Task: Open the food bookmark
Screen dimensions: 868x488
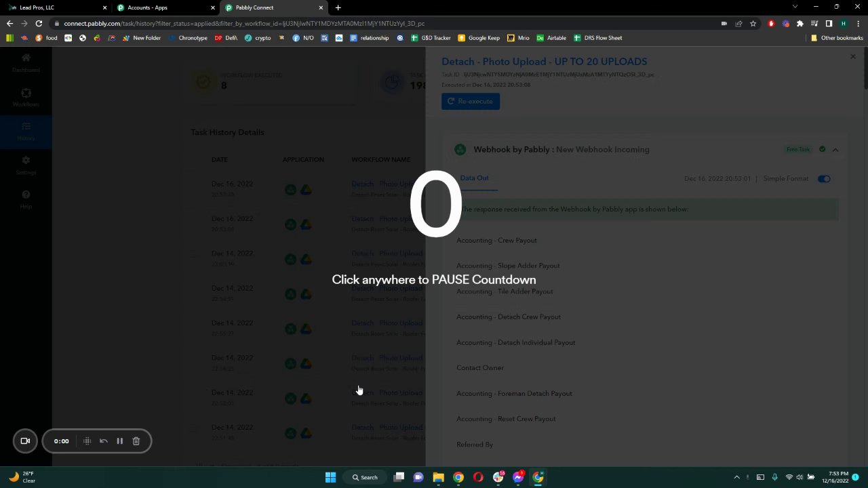Action: [46, 38]
